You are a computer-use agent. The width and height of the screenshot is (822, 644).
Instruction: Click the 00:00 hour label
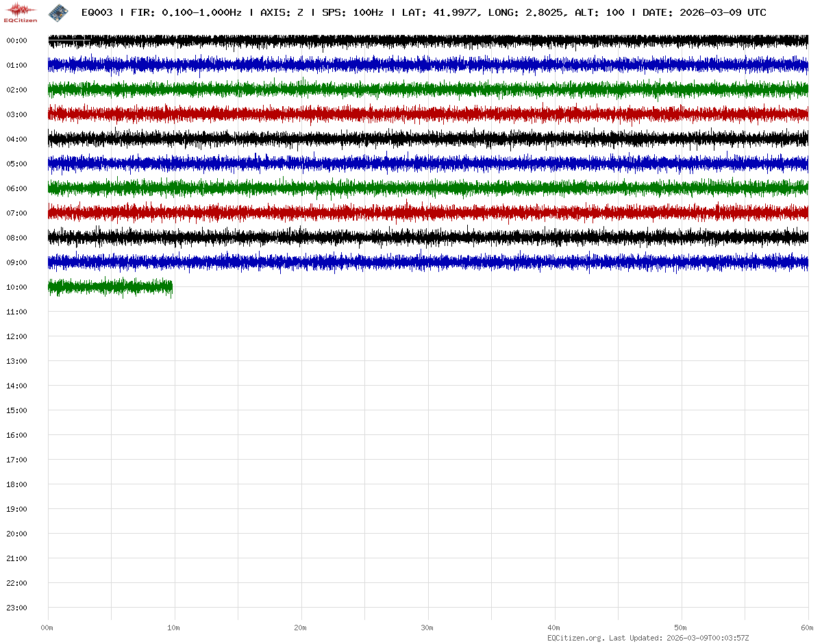click(x=16, y=40)
